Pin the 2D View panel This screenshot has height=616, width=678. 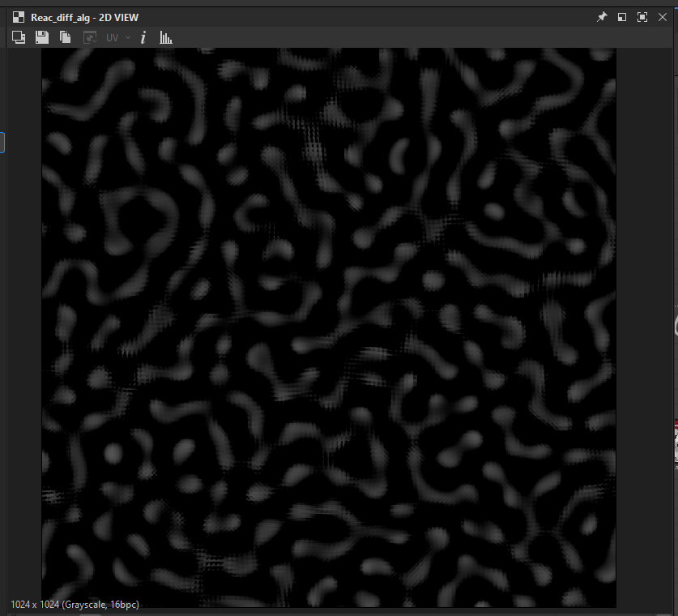click(x=602, y=17)
